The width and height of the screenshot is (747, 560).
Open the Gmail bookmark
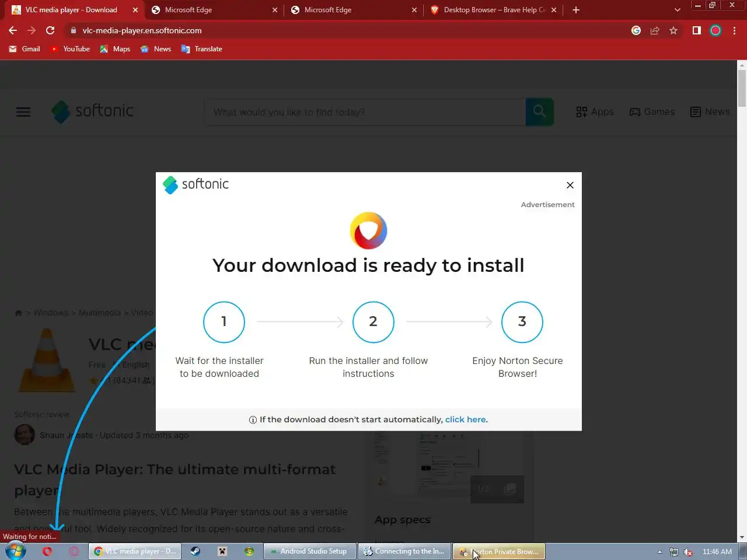(x=25, y=49)
